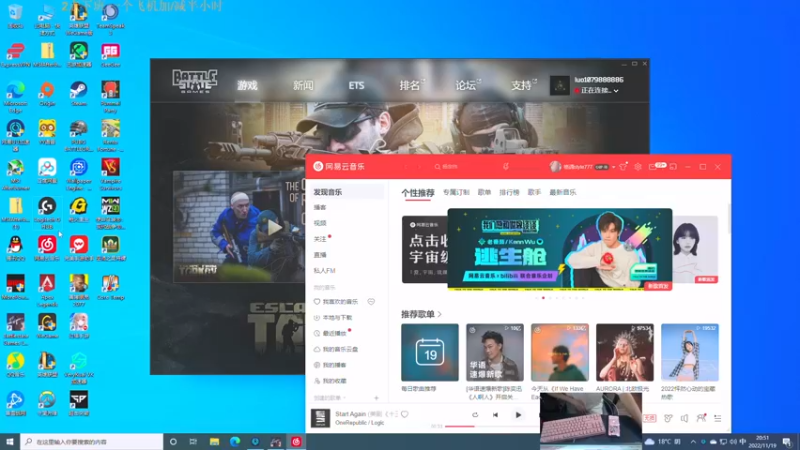Open the user avatar in NetEase header
The width and height of the screenshot is (800, 450).
[555, 167]
